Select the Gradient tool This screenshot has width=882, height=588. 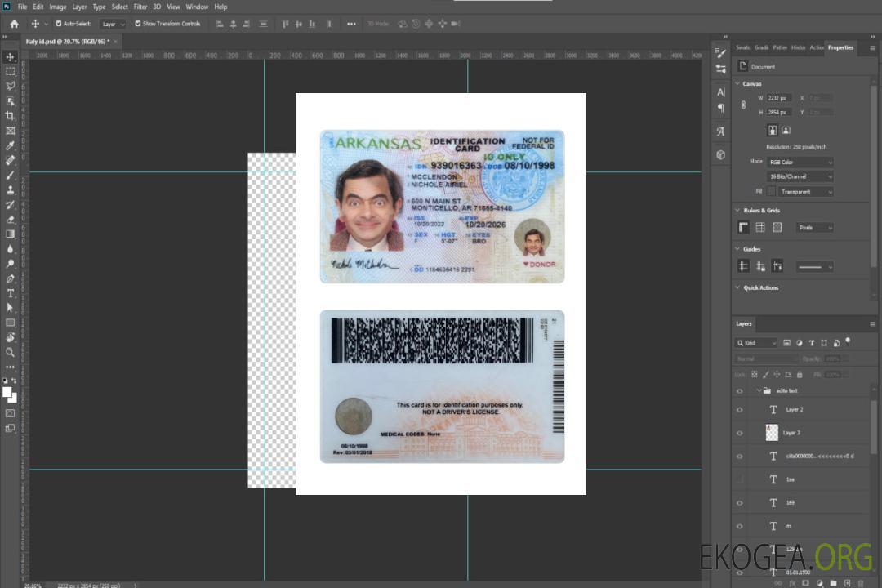[x=11, y=234]
